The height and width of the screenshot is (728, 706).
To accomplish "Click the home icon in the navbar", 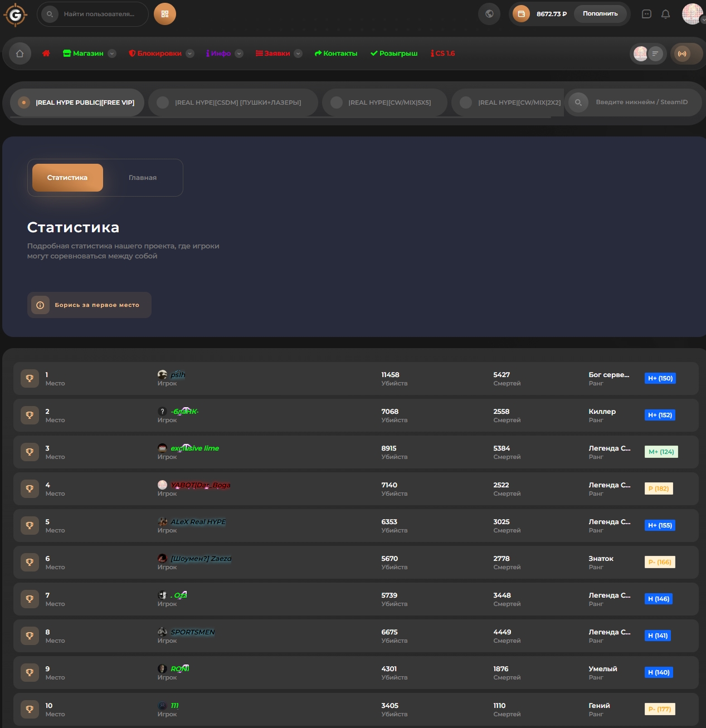I will click(20, 53).
